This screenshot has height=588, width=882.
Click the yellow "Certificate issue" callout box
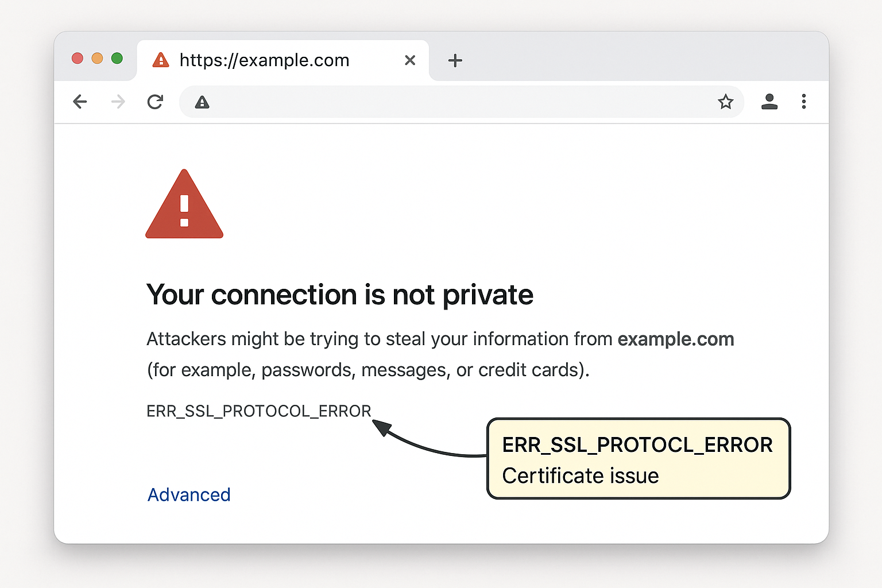(x=638, y=459)
